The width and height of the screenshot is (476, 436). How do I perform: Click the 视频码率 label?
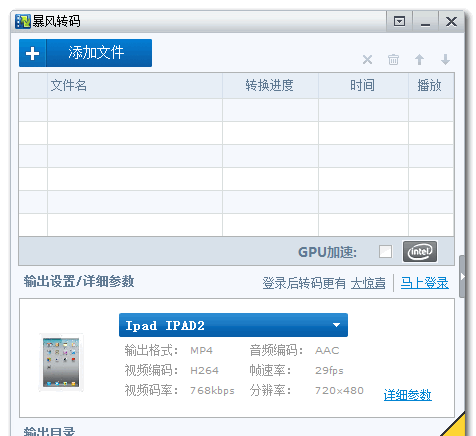pyautogui.click(x=152, y=390)
